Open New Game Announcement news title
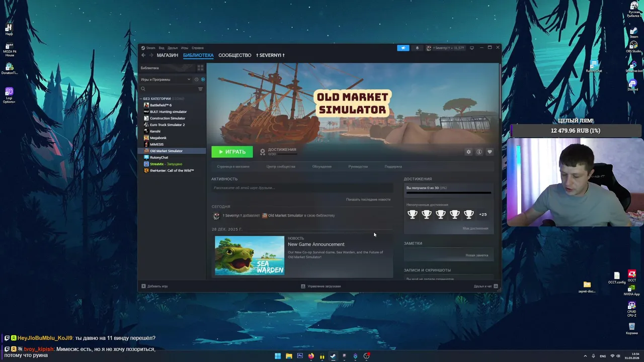This screenshot has height=362, width=644. coord(316,244)
